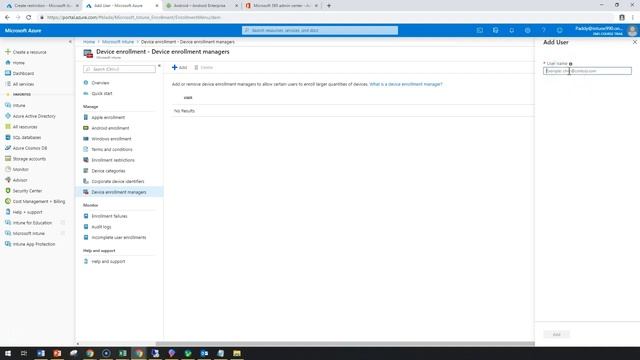Open the signed-in account menu

606,31
